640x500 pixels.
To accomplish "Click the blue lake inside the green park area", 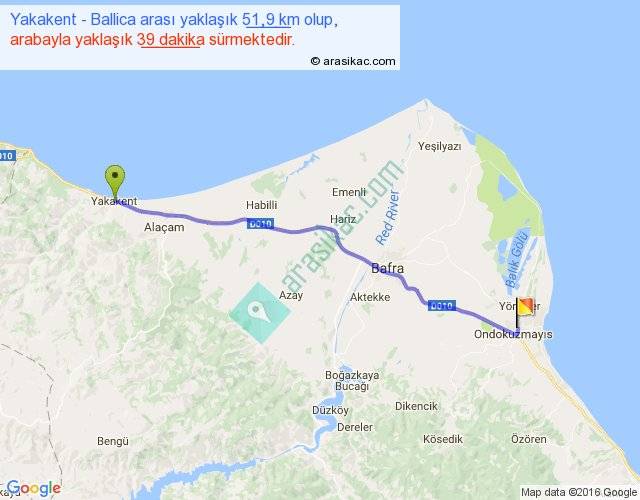I will (507, 188).
